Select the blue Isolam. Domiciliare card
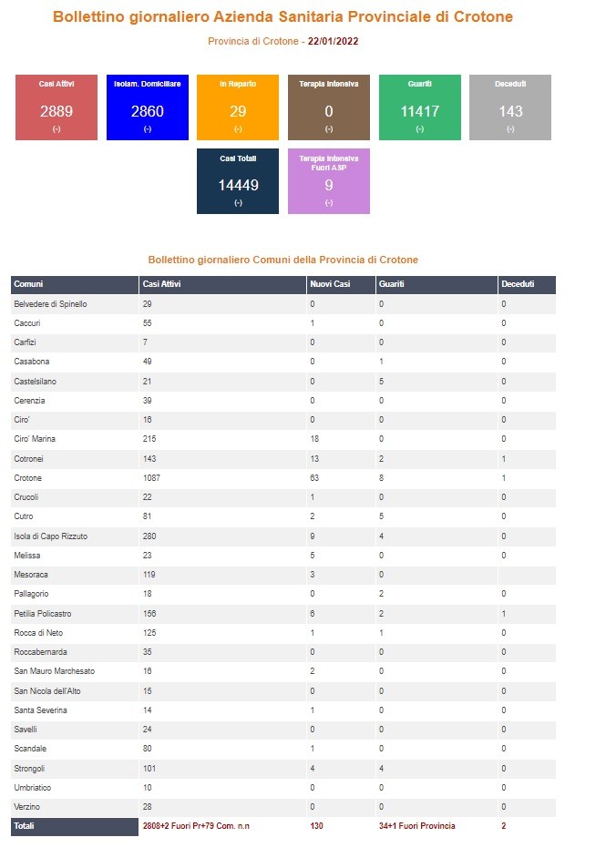 pos(148,107)
